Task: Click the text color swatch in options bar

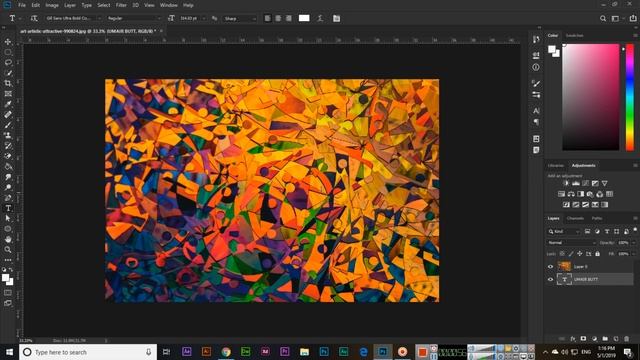Action: (x=304, y=18)
